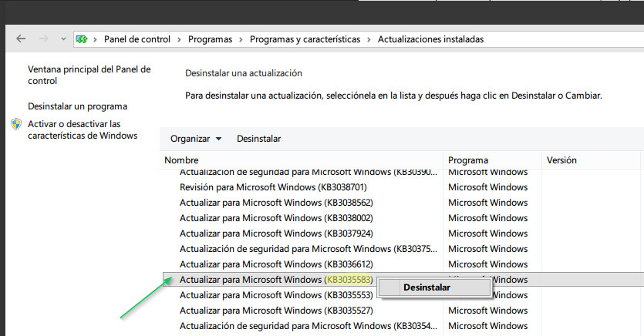This screenshot has height=336, width=644.
Task: Click the Forward navigation arrow
Action: point(43,39)
